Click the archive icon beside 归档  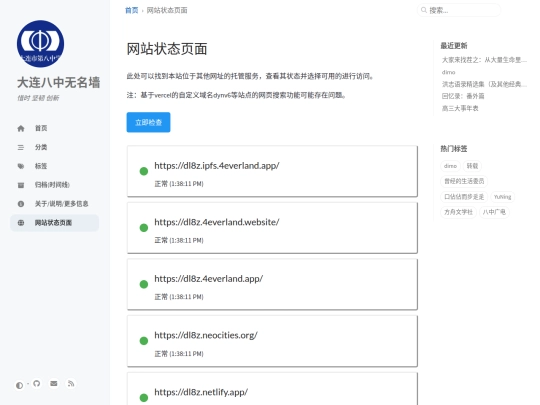pos(21,185)
